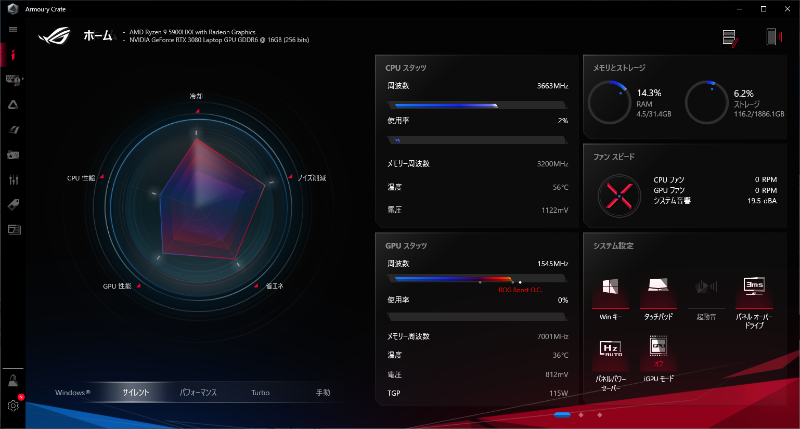Viewport: 800px width, 429px height.
Task: Open the News sidebar icon
Action: click(x=14, y=230)
